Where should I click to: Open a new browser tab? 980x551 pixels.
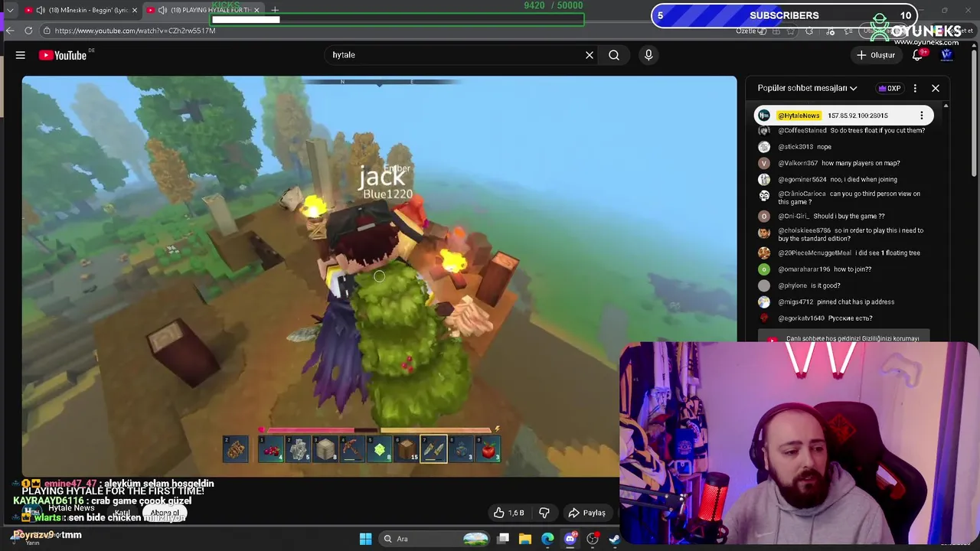pos(275,10)
